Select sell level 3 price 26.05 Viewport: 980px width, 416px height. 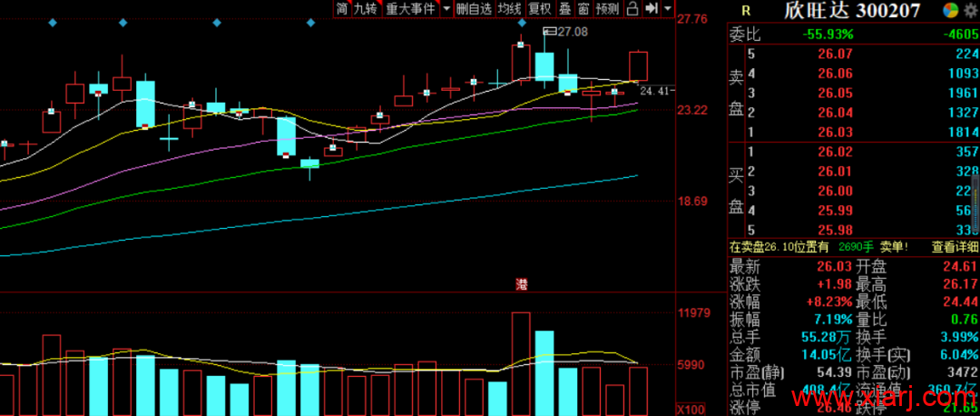click(x=835, y=94)
